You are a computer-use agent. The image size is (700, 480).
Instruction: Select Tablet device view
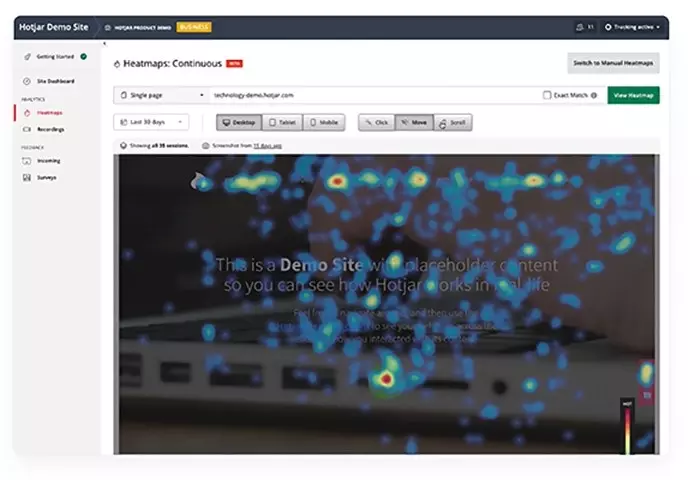283,122
